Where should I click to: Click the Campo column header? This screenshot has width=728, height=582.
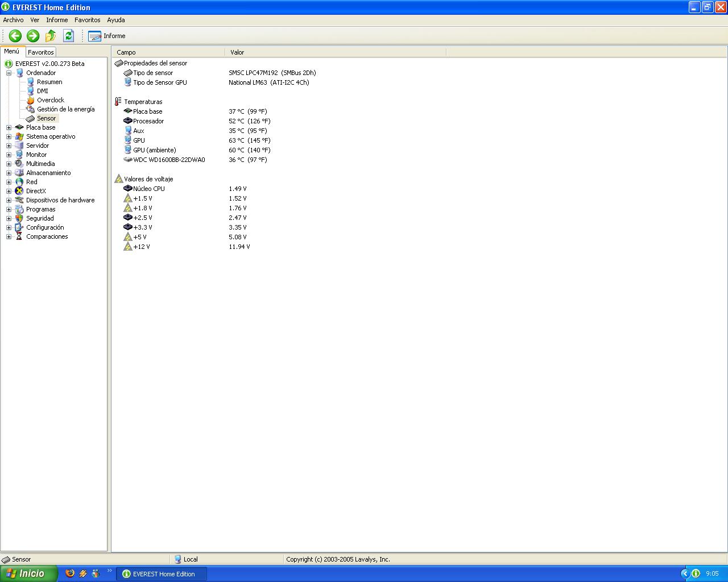click(x=168, y=52)
